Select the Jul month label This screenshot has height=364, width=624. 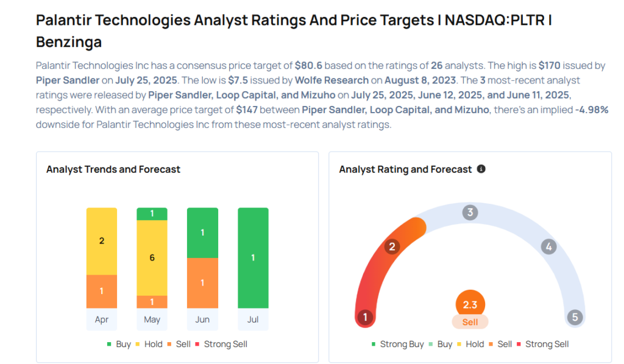253,320
